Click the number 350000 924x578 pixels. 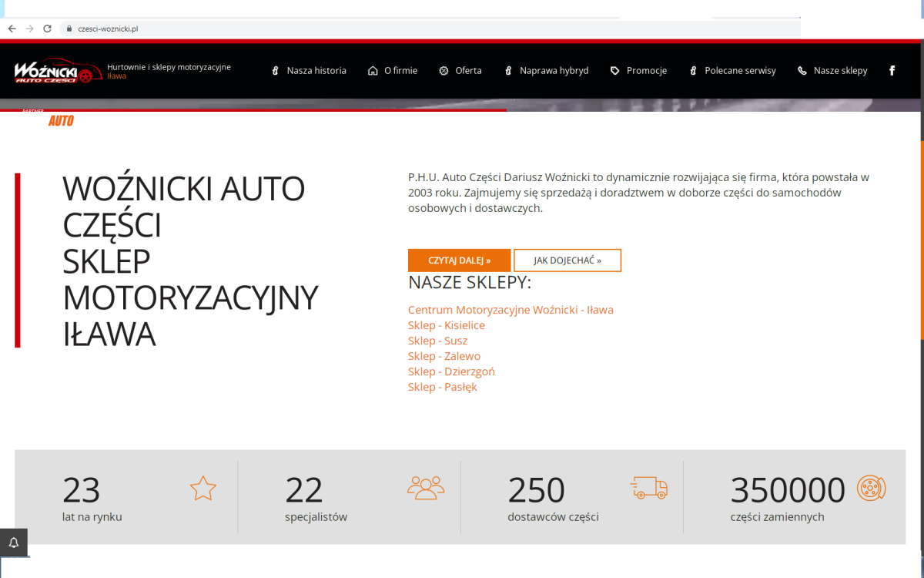click(x=788, y=489)
